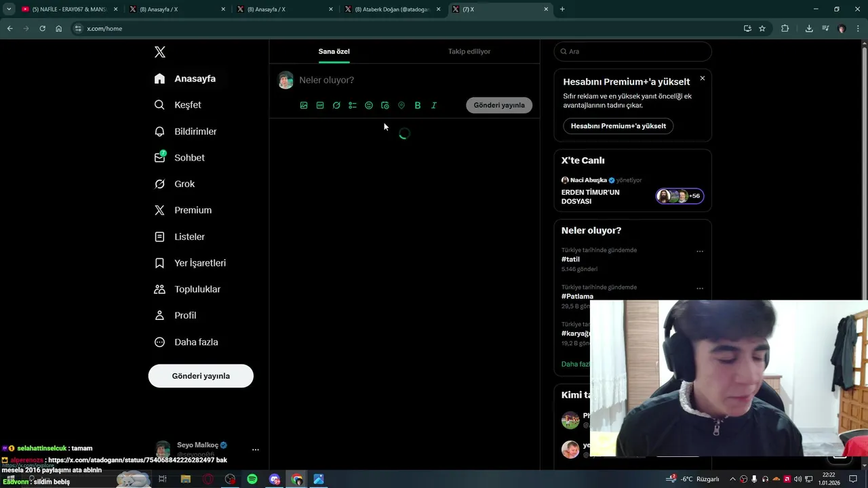Insert a GIF into the post
Viewport: 868px width, 488px height.
coord(320,105)
